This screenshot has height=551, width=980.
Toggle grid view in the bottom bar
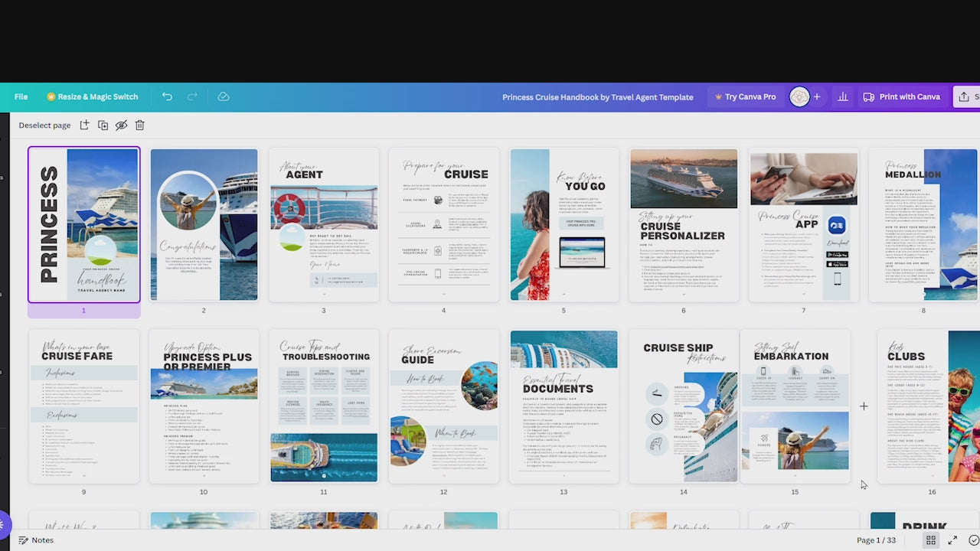pyautogui.click(x=931, y=540)
